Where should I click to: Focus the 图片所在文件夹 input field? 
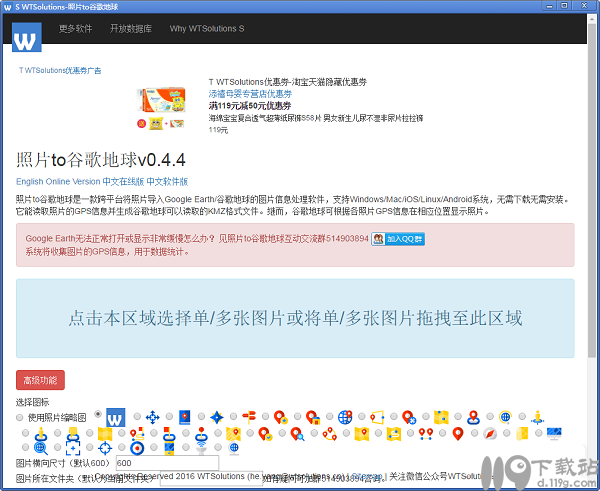(211, 479)
